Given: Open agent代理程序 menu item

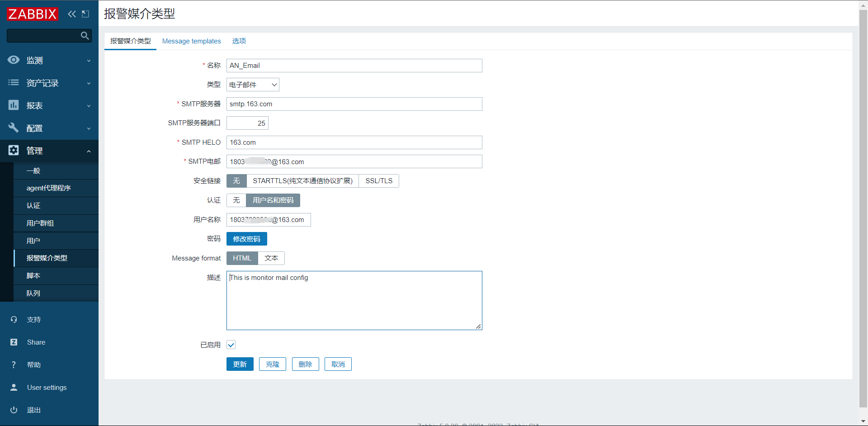Looking at the screenshot, I should (x=56, y=188).
